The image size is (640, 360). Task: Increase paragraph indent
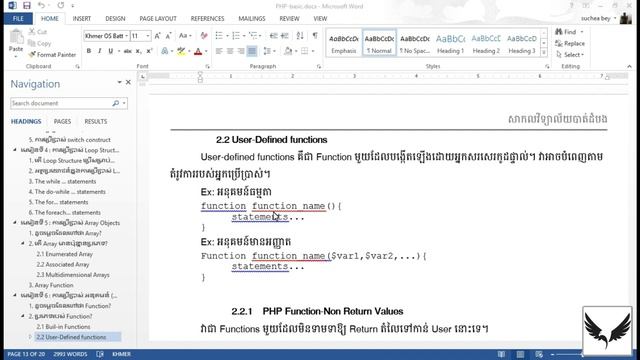pyautogui.click(x=284, y=36)
